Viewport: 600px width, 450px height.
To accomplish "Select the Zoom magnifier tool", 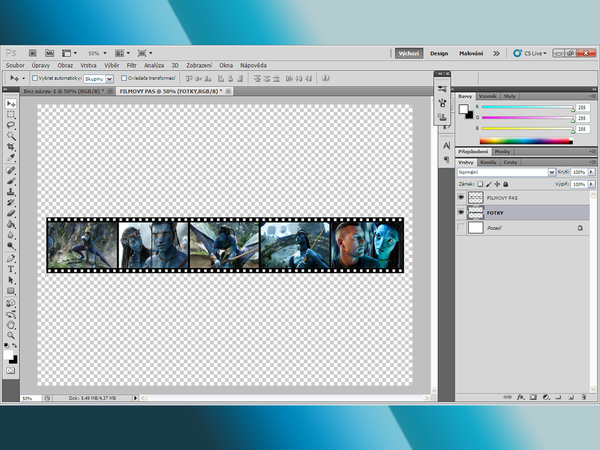I will [12, 334].
